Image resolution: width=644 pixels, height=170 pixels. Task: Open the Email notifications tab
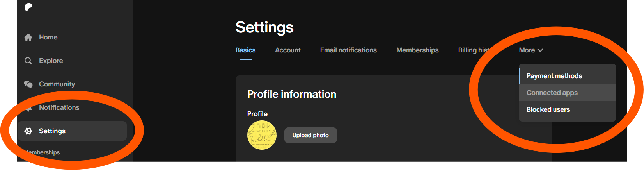[x=348, y=50]
